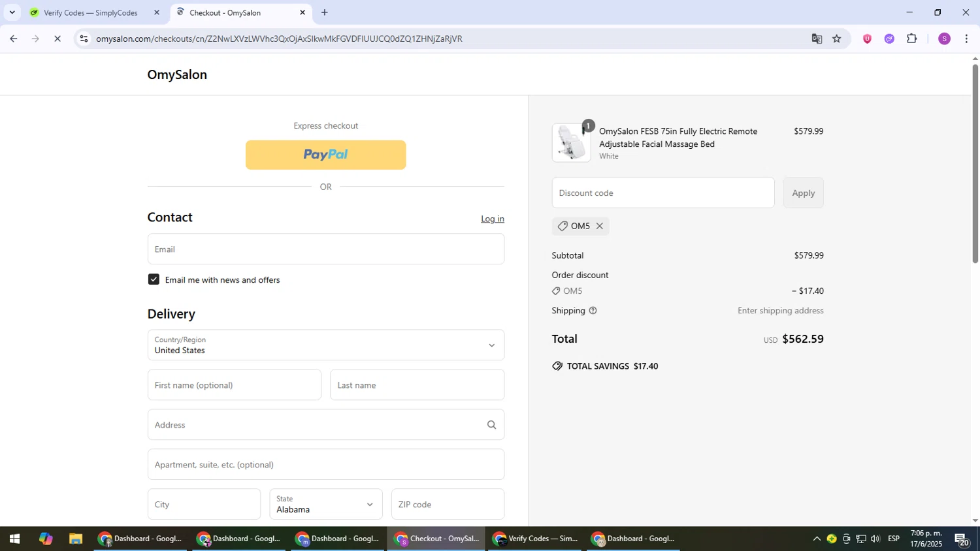
Task: Open the ESP language indicator
Action: [894, 539]
